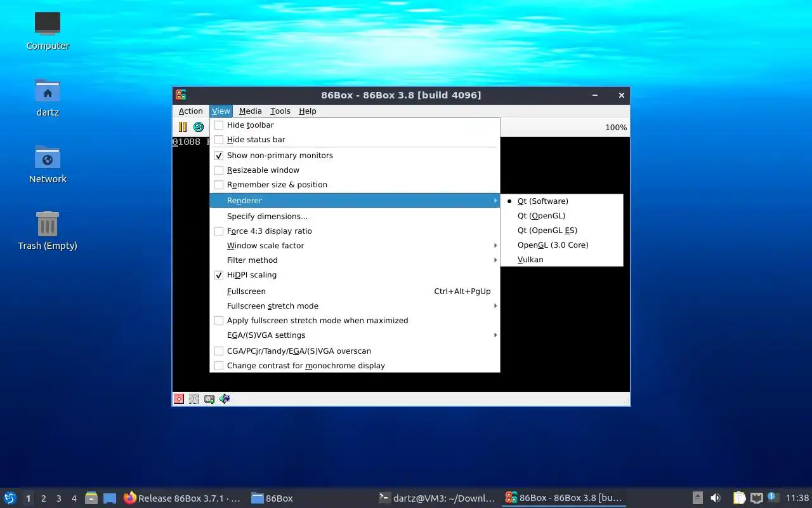This screenshot has height=508, width=812.
Task: Click the greyed floppy drive status icon
Action: (194, 399)
